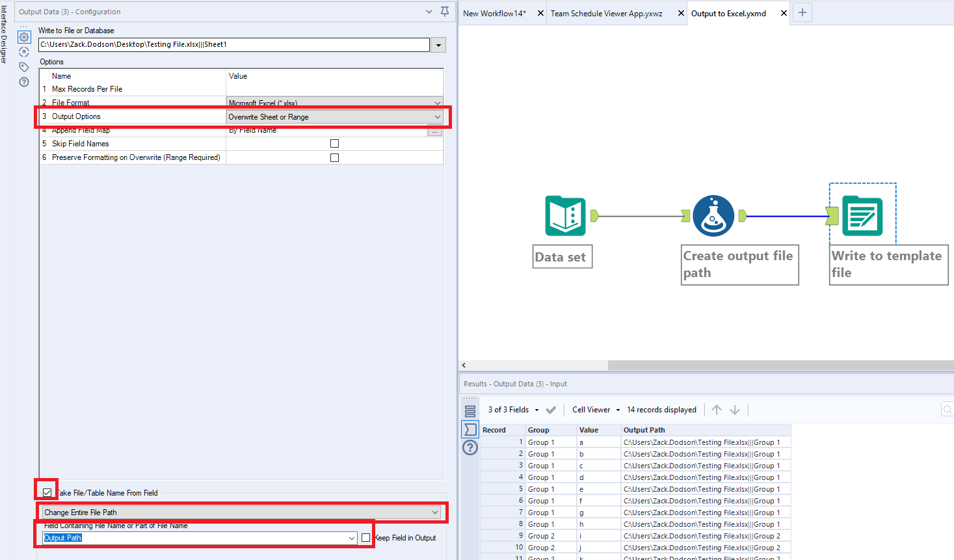Select the annotation tag icon in config sidebar
The image size is (954, 560).
tap(24, 67)
